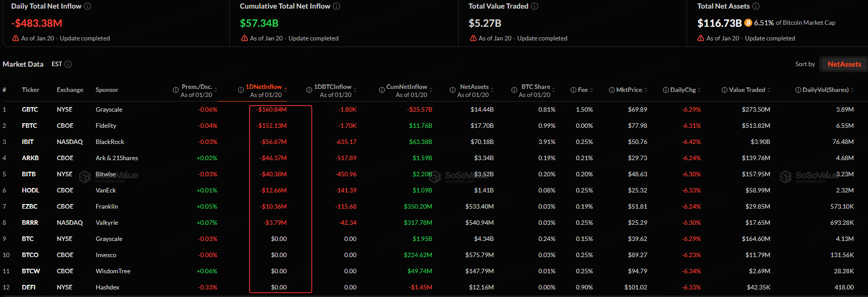Click the orange Bitcoin icon near 6.51%
This screenshot has width=868, height=297.
(x=748, y=23)
